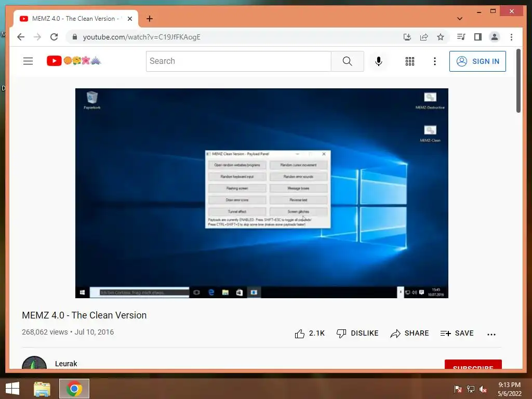The width and height of the screenshot is (532, 399).
Task: Reload the YouTube page
Action: pos(54,37)
